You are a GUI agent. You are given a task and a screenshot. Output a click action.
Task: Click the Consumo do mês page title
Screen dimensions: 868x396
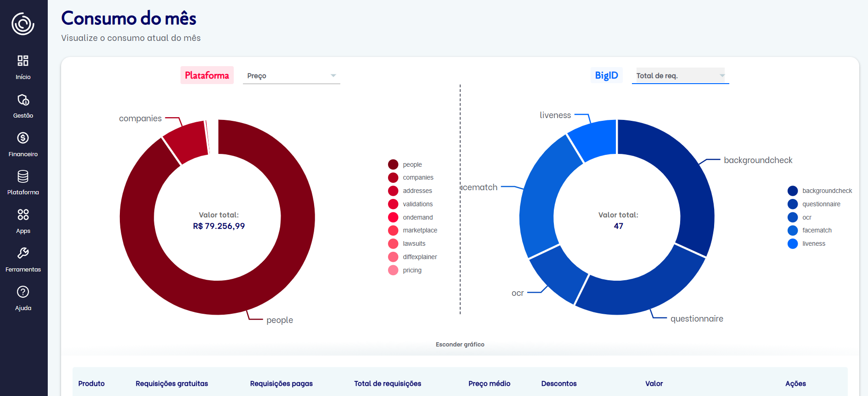[x=129, y=18]
